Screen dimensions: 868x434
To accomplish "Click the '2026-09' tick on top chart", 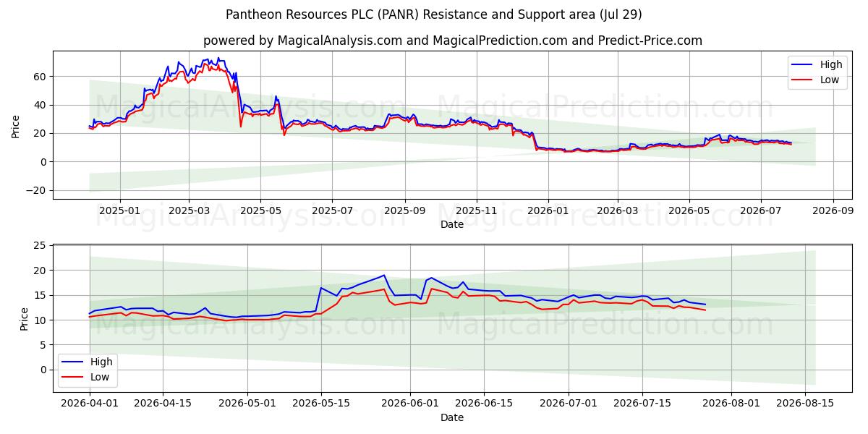I will tap(833, 210).
